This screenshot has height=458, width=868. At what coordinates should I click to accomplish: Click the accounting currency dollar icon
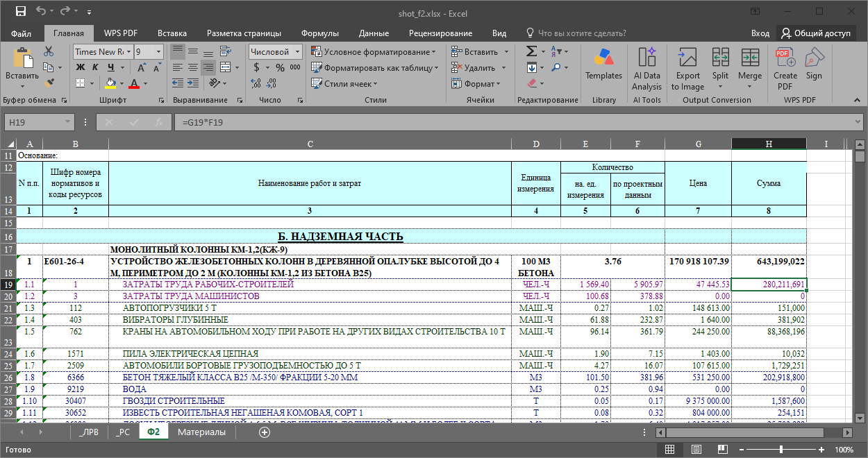tap(257, 67)
